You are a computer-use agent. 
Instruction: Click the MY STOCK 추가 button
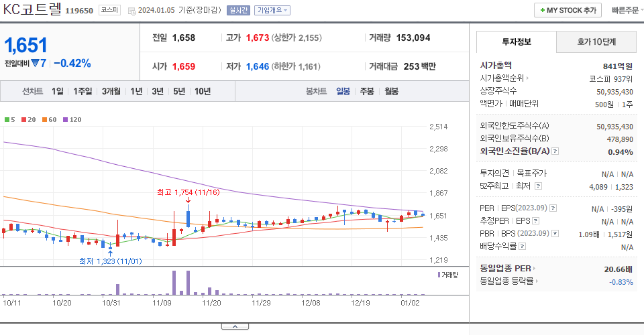click(568, 10)
